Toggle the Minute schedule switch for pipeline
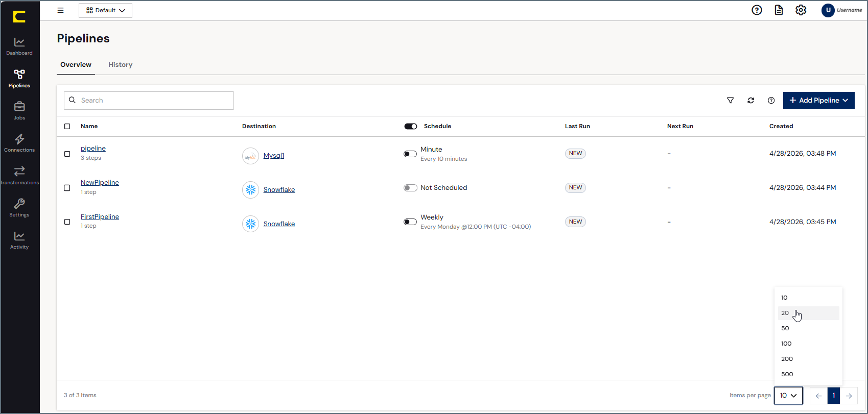The width and height of the screenshot is (868, 414). [x=410, y=154]
